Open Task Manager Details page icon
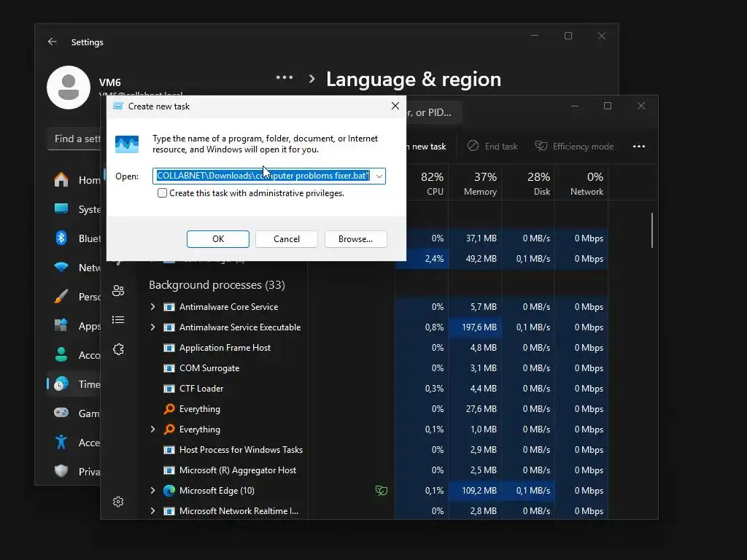The height and width of the screenshot is (560, 747). pyautogui.click(x=118, y=320)
